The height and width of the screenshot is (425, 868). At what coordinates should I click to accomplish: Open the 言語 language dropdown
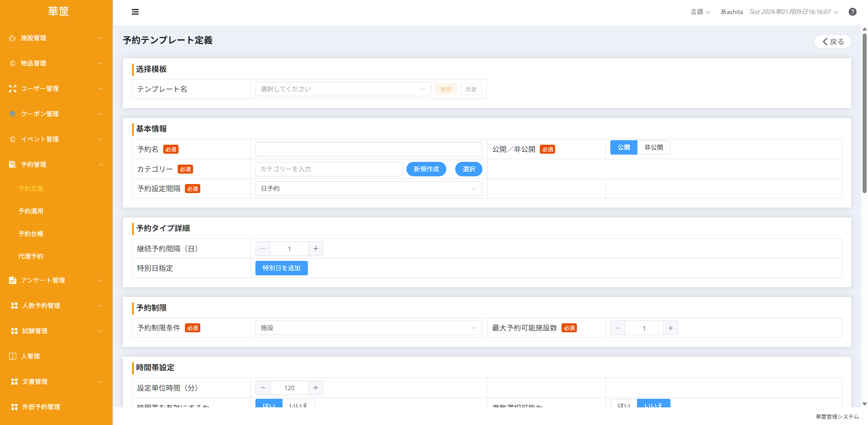[700, 12]
